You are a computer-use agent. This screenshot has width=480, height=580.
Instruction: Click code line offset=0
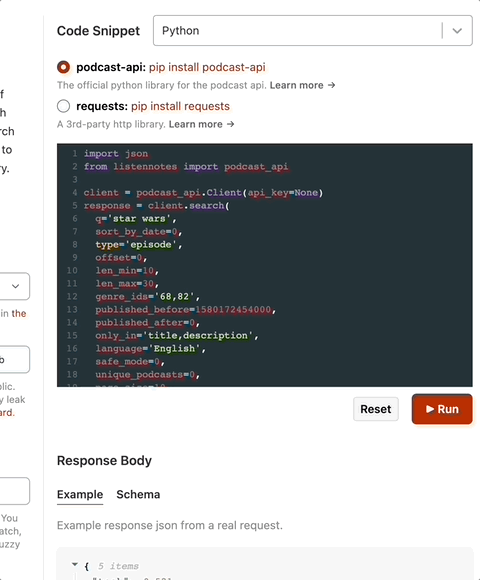(121, 257)
